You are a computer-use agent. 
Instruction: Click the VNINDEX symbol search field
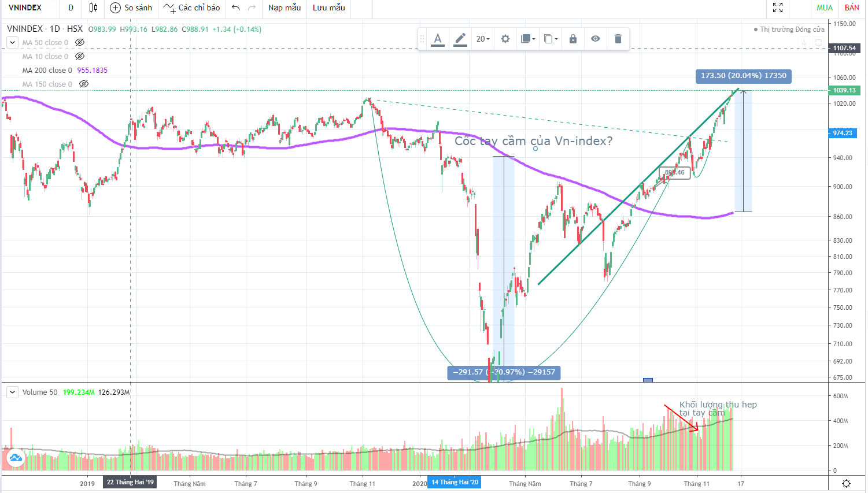click(x=25, y=8)
